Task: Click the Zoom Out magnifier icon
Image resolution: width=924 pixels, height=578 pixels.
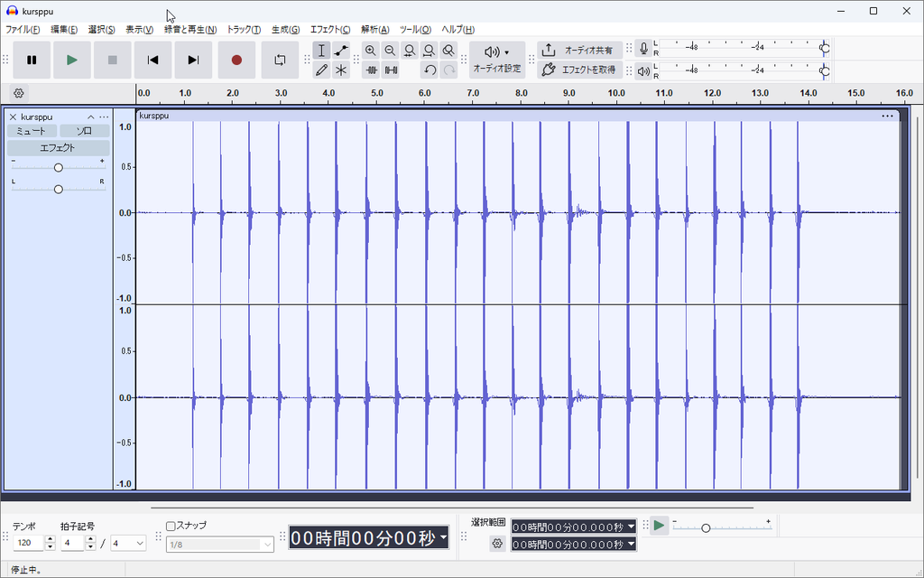Action: click(390, 51)
